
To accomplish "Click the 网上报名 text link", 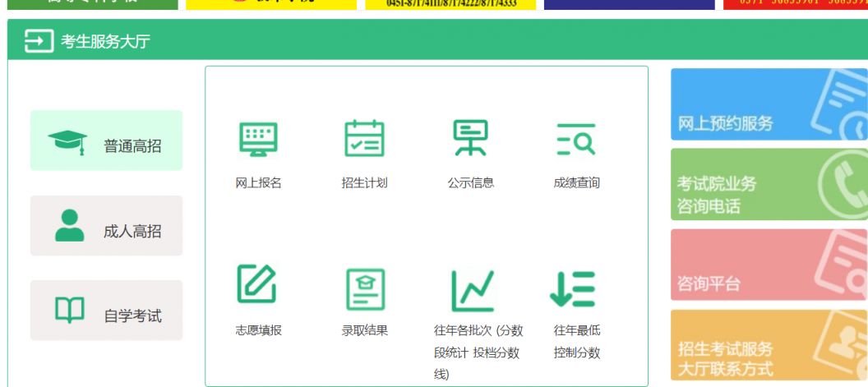I will coord(259,182).
